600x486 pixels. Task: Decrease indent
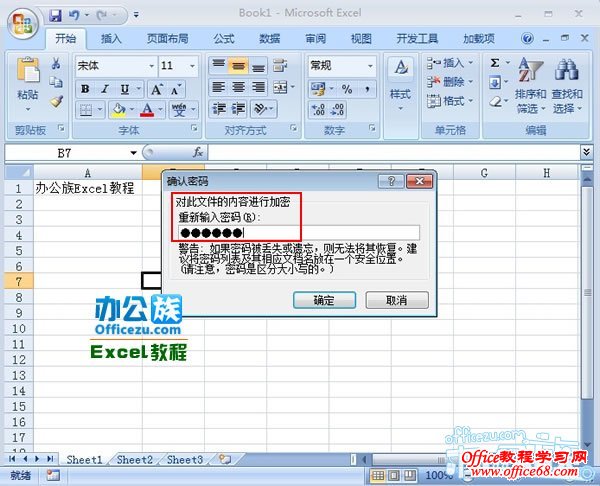219,109
